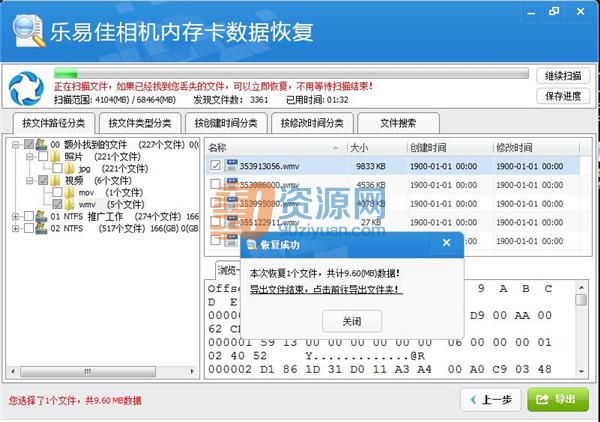Select mov (1个文件) tree row
The width and height of the screenshot is (600, 422).
(x=111, y=192)
